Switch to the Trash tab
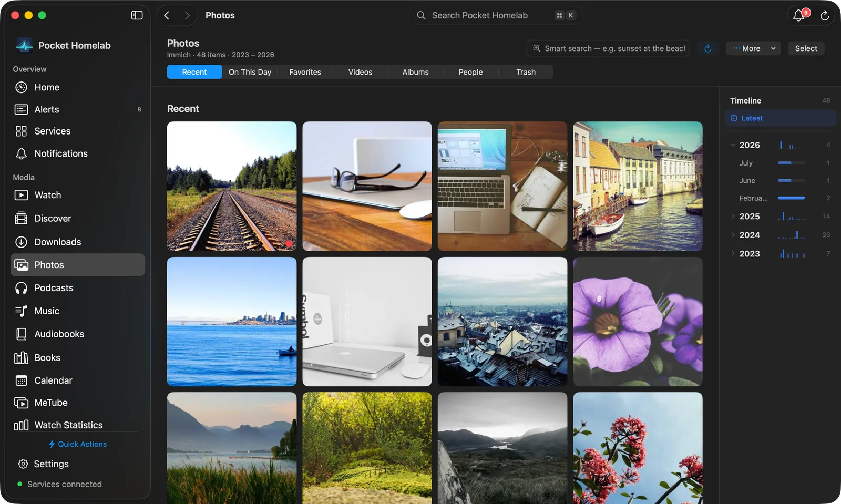841x504 pixels. [526, 72]
